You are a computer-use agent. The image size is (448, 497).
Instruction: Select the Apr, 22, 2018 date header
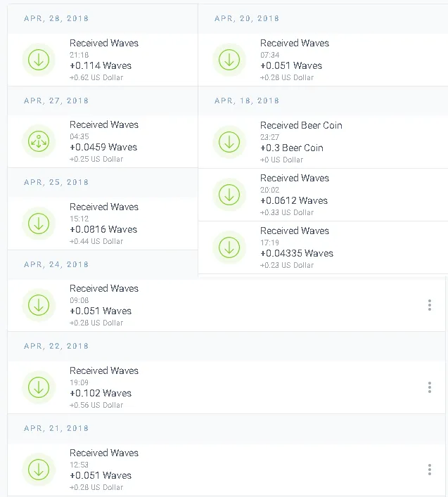click(x=56, y=346)
